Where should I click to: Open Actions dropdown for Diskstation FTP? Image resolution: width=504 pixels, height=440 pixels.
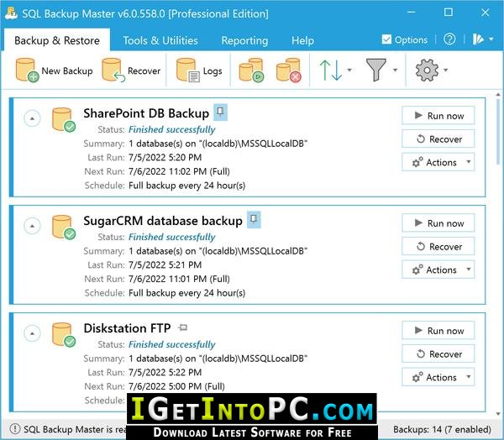(438, 377)
